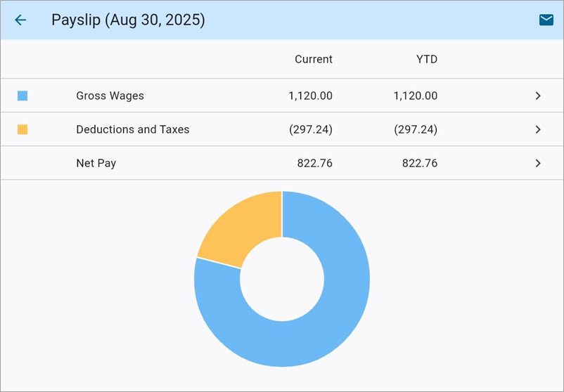Click Net Pay YTD amount 822.76
Viewport: 564px width, 392px height.
pyautogui.click(x=419, y=163)
